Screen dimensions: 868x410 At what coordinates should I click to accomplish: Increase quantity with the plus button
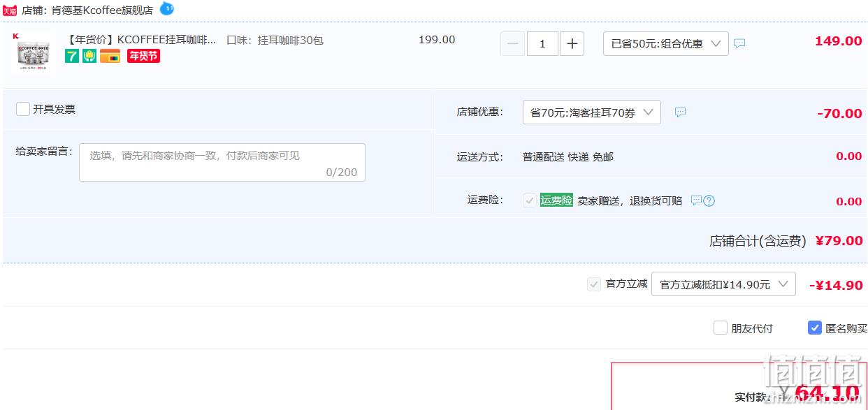[x=572, y=44]
